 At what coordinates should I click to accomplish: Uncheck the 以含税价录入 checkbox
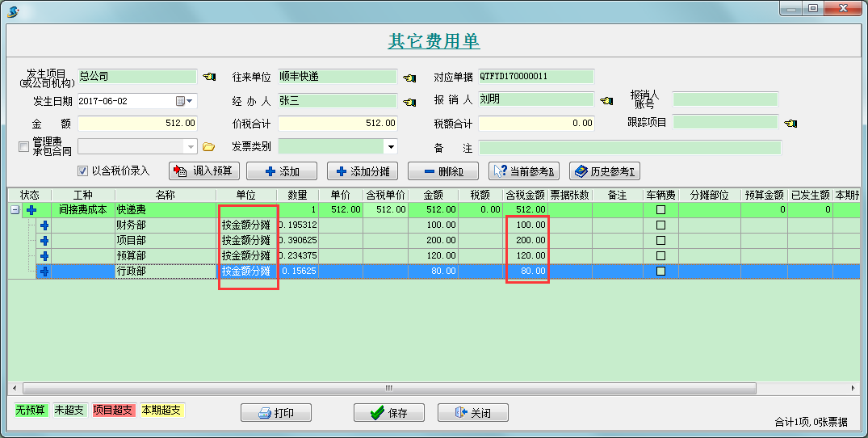(82, 171)
